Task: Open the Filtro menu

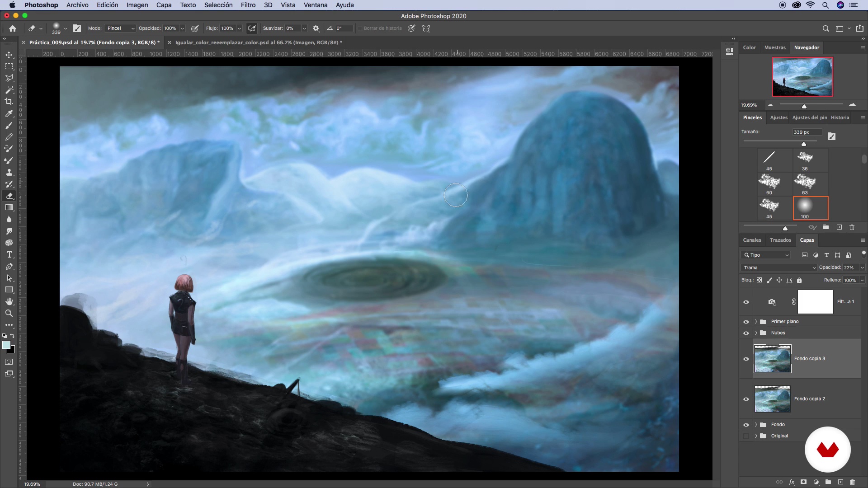Action: pyautogui.click(x=248, y=5)
